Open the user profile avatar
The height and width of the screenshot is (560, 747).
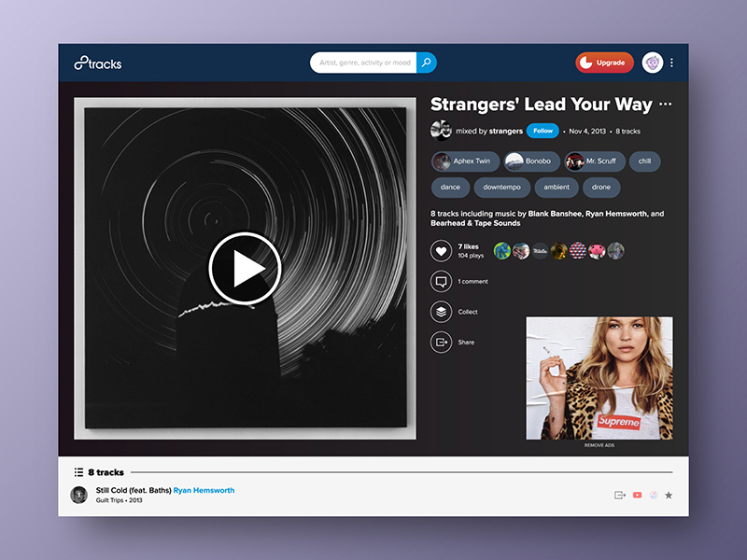[652, 63]
